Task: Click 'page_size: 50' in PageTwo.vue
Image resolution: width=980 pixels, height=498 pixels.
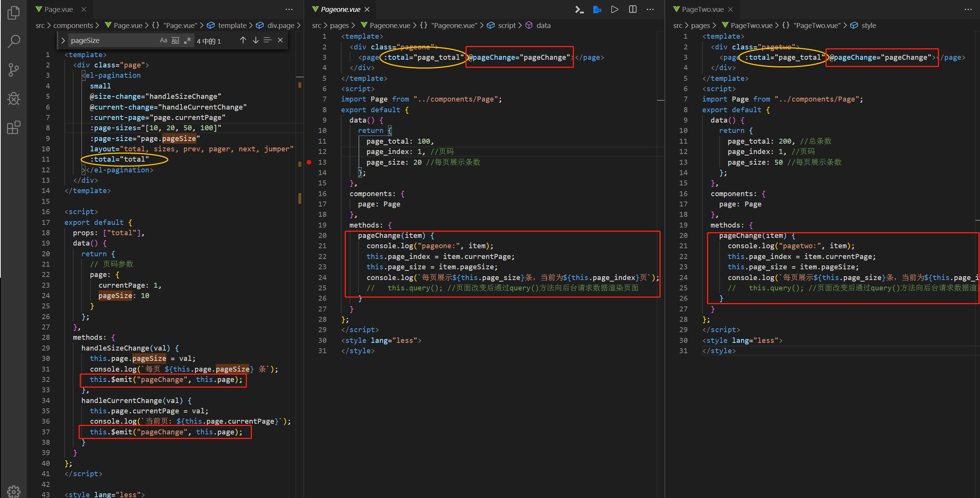Action: tap(755, 162)
